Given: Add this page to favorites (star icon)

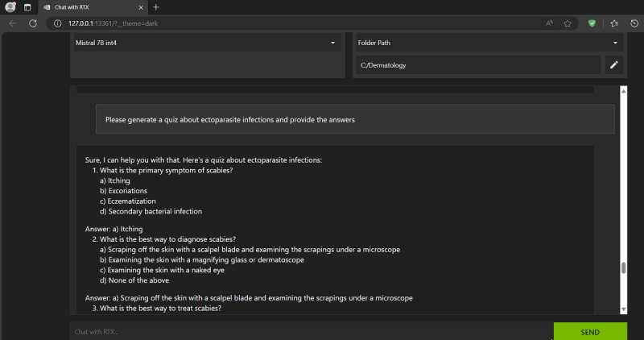Looking at the screenshot, I should pyautogui.click(x=568, y=23).
